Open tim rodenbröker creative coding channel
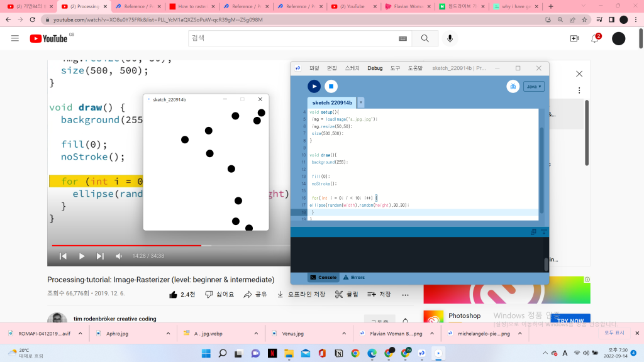The height and width of the screenshot is (362, 644). (115, 319)
